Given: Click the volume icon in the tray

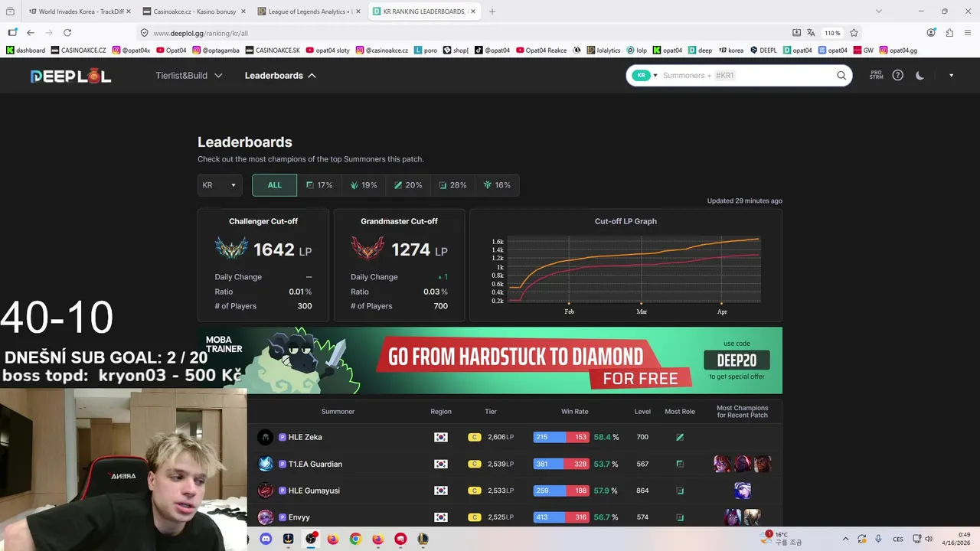Looking at the screenshot, I should pos(928,539).
